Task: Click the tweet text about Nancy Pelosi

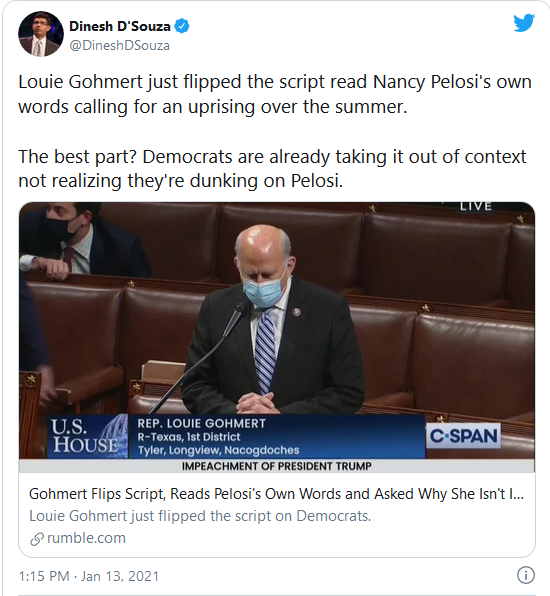Action: coord(275,94)
